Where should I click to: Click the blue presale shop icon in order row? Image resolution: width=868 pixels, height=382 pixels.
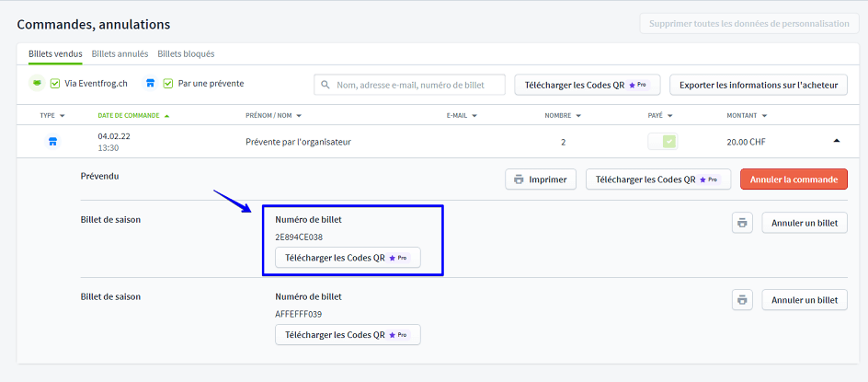(52, 142)
